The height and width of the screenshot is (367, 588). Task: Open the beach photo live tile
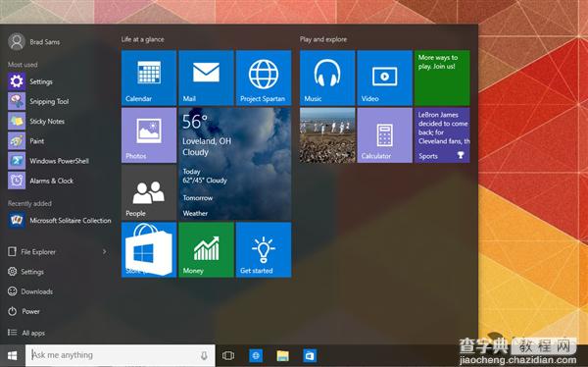[327, 135]
